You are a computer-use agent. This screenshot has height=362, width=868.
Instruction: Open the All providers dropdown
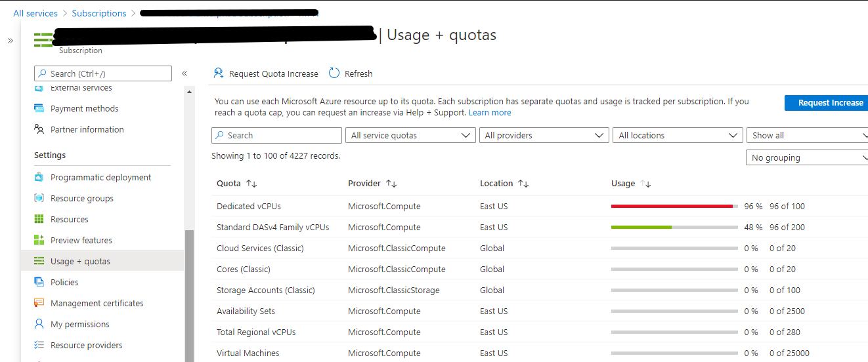click(x=544, y=135)
